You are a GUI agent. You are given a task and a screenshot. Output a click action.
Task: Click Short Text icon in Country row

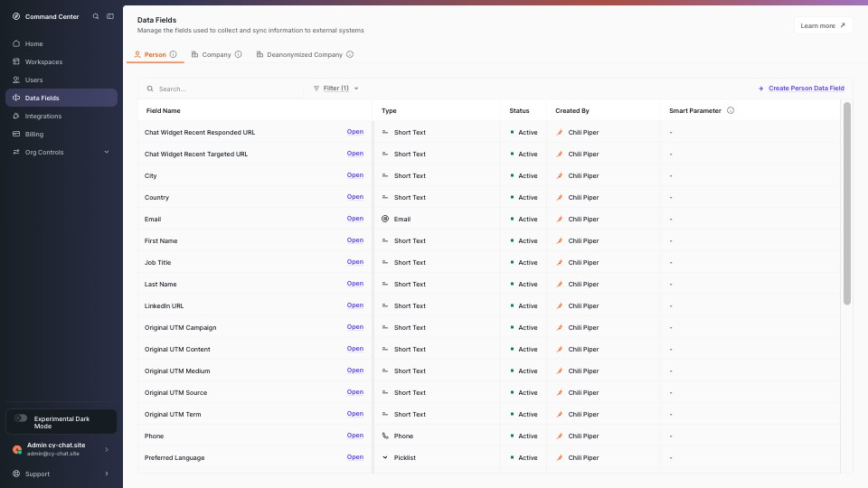click(x=385, y=198)
